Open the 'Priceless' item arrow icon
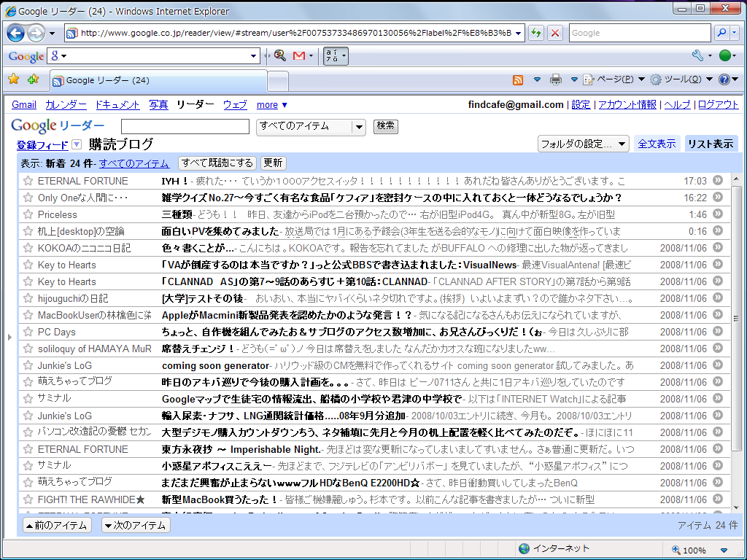Screen dimensions: 747x560 [x=718, y=214]
